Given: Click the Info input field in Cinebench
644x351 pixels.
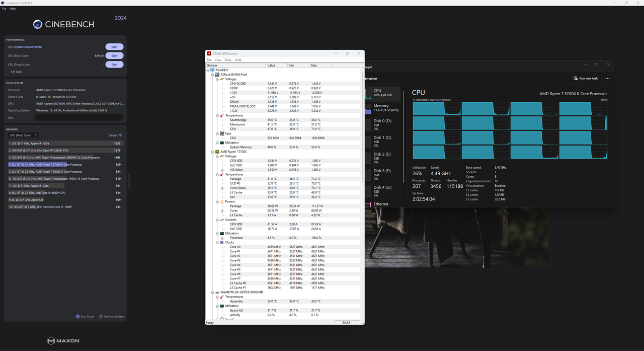Looking at the screenshot, I should point(79,117).
